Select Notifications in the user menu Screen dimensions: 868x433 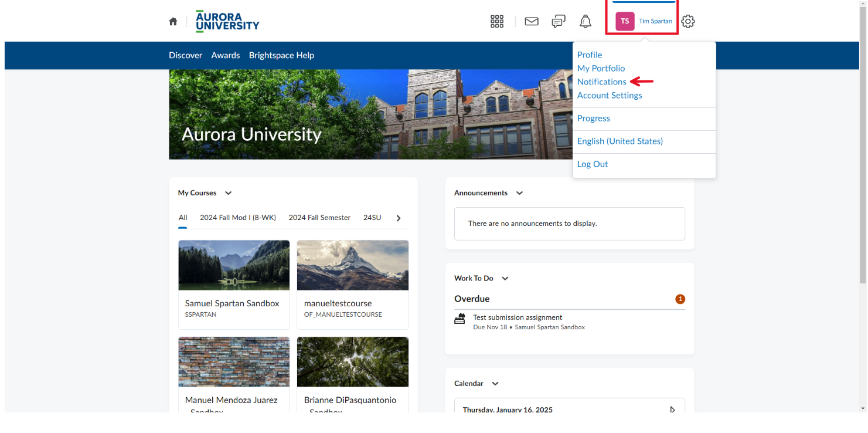click(602, 82)
